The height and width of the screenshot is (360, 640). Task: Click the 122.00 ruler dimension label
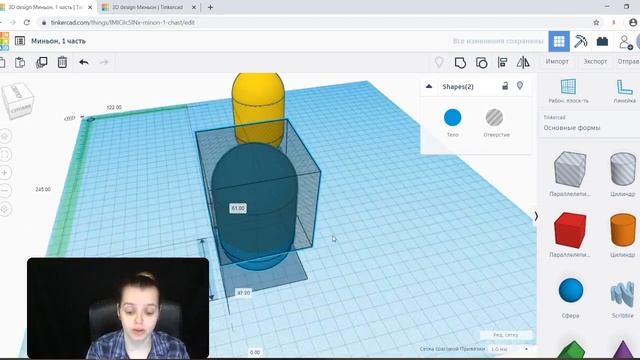pyautogui.click(x=114, y=107)
